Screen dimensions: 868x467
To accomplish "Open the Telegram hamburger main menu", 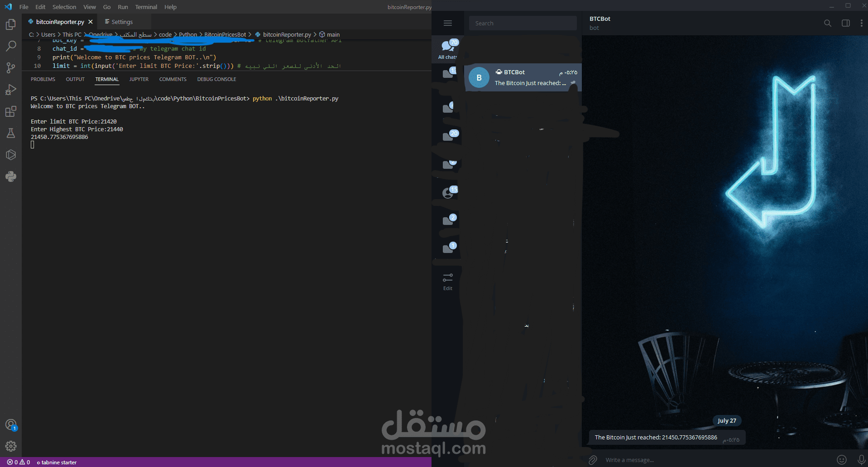I will click(448, 23).
